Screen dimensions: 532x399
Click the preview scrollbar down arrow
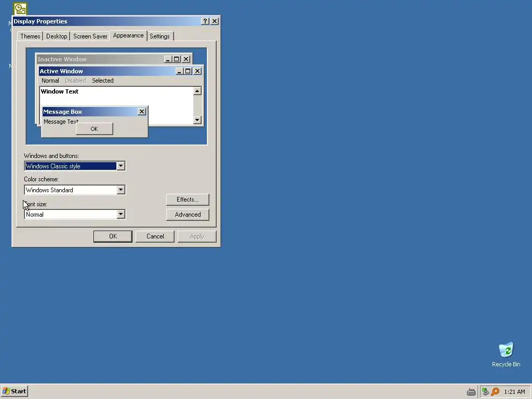(x=197, y=120)
